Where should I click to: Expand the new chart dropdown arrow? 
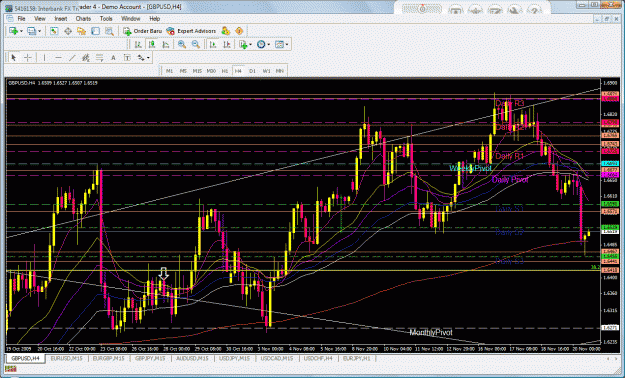(21, 31)
